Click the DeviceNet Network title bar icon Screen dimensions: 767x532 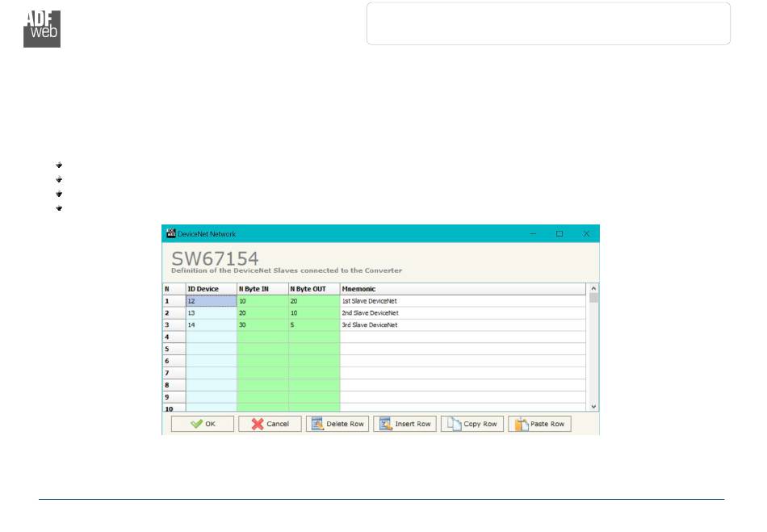pos(170,234)
